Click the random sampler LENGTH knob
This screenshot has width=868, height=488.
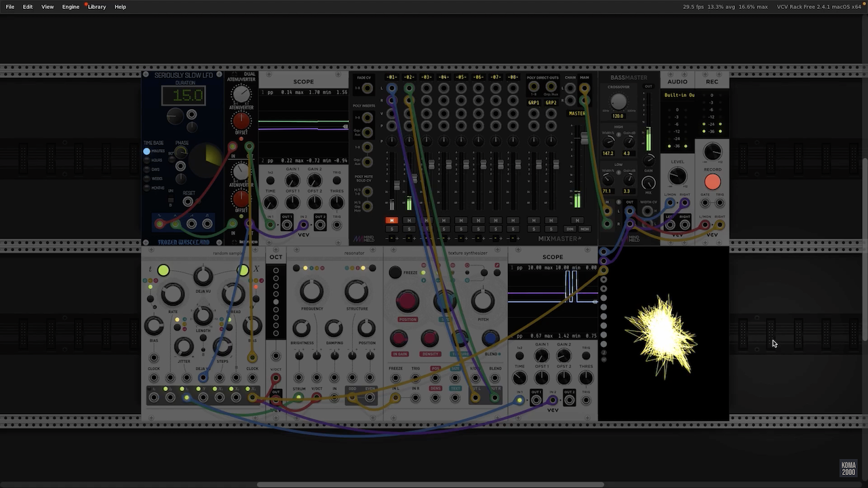point(203,315)
